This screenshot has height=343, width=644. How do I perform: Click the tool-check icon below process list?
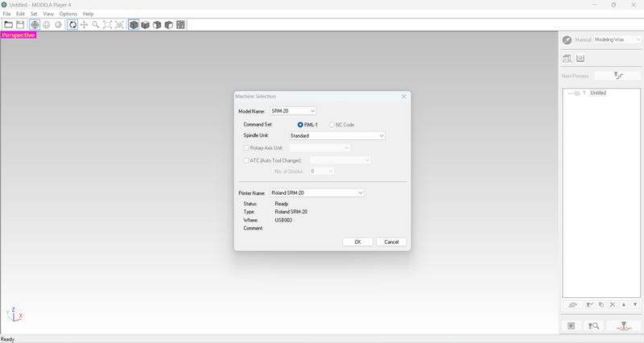coord(589,305)
